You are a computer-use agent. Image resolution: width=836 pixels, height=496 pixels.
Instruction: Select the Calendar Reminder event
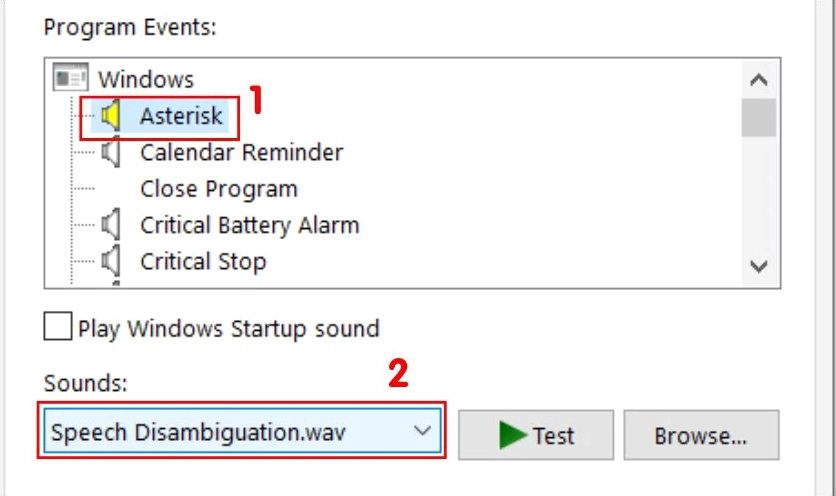(x=241, y=153)
